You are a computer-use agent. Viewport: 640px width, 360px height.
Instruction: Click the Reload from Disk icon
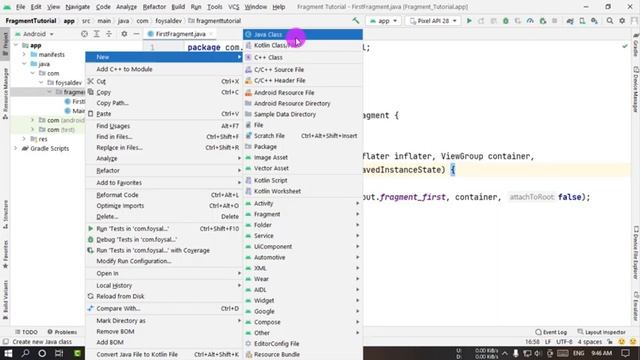click(x=91, y=296)
